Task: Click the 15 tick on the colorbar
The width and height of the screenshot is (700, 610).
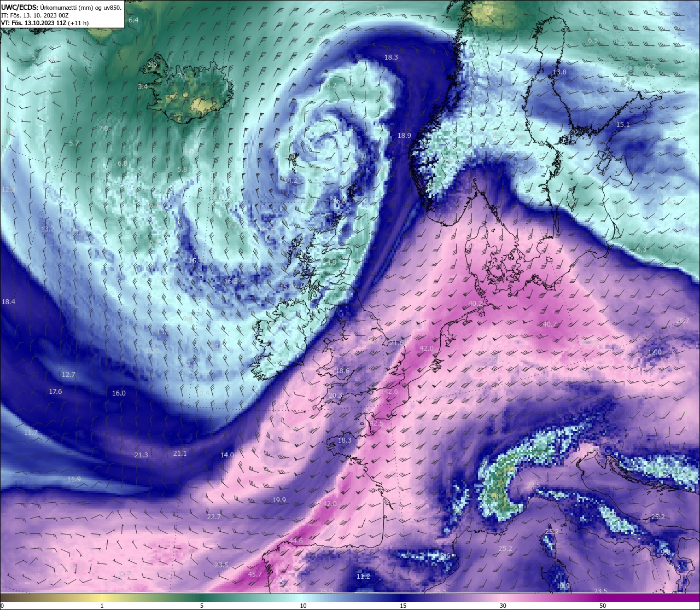Action: coord(402,606)
